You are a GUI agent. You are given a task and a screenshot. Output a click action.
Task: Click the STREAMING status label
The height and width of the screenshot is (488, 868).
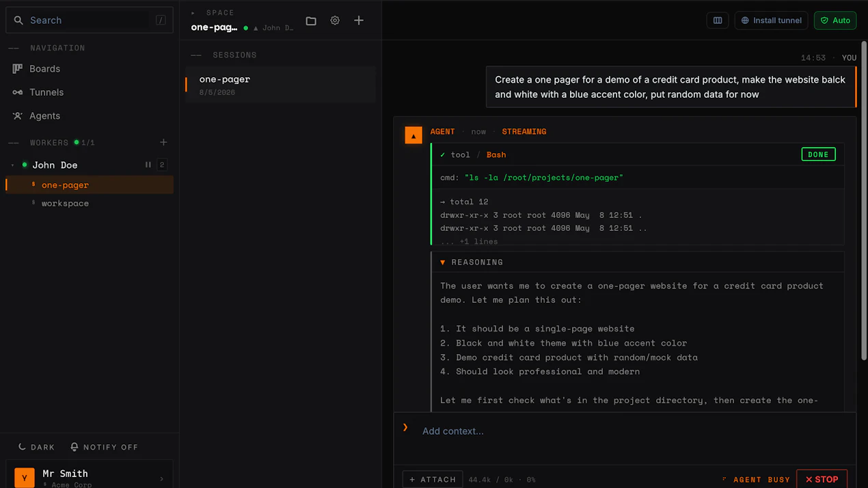click(x=524, y=131)
